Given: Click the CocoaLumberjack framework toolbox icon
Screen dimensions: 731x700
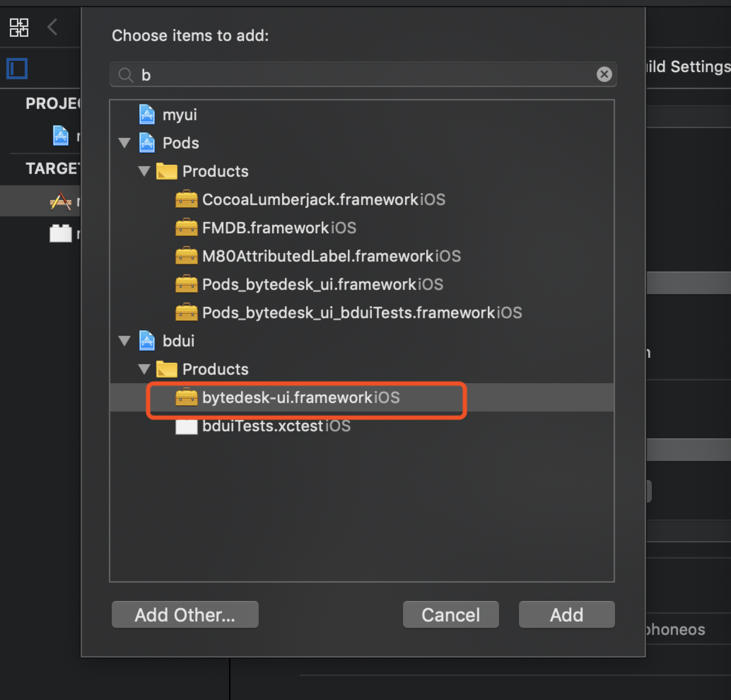Looking at the screenshot, I should coord(187,199).
